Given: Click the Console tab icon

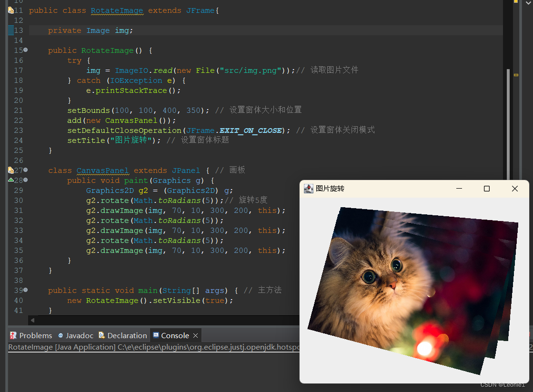Looking at the screenshot, I should (x=157, y=335).
